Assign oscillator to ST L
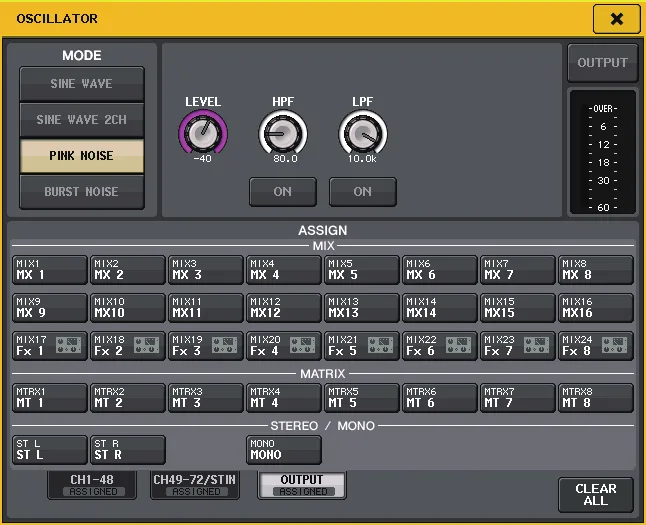The height and width of the screenshot is (525, 646). pyautogui.click(x=50, y=450)
